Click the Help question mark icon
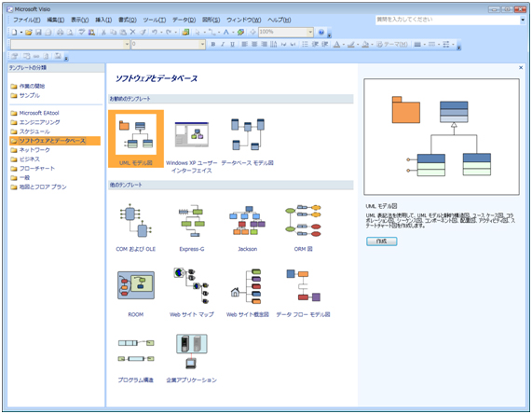 (x=321, y=33)
